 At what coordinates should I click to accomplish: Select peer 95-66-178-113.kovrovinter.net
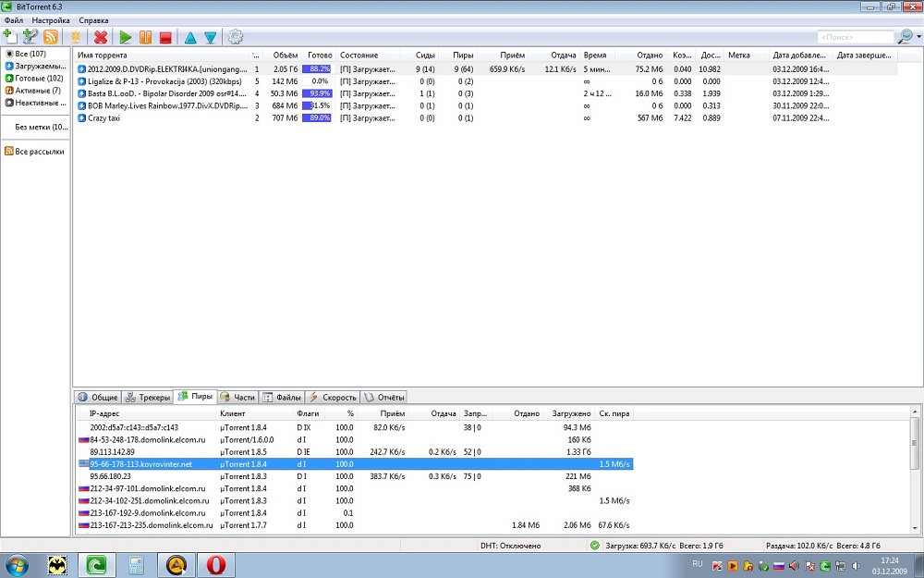click(355, 464)
